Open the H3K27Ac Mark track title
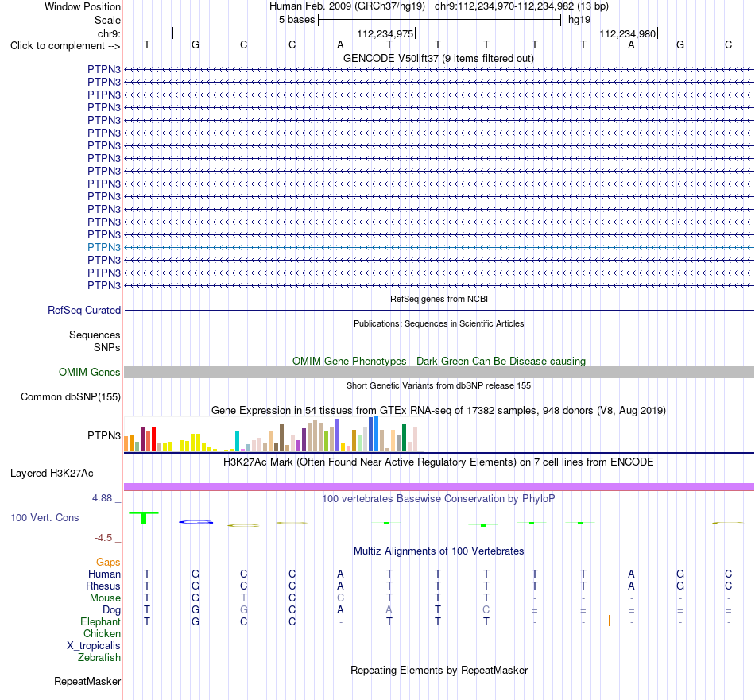 439,462
